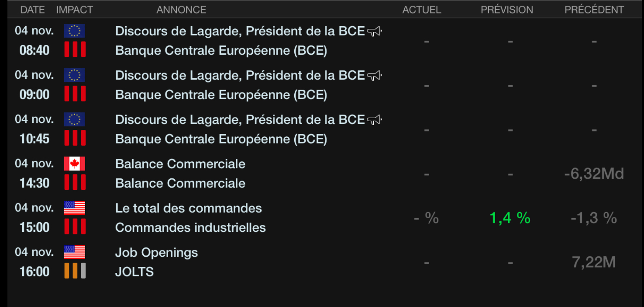Click the Canadian flag icon
This screenshot has height=307, width=644.
click(x=75, y=164)
